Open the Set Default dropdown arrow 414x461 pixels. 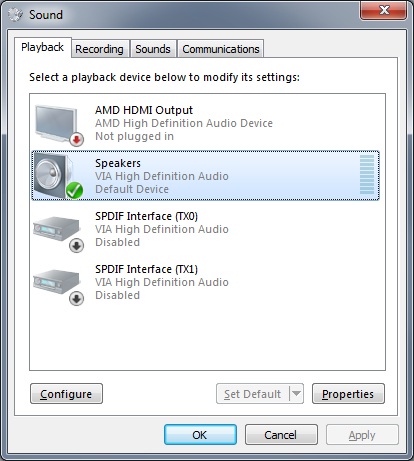point(296,394)
